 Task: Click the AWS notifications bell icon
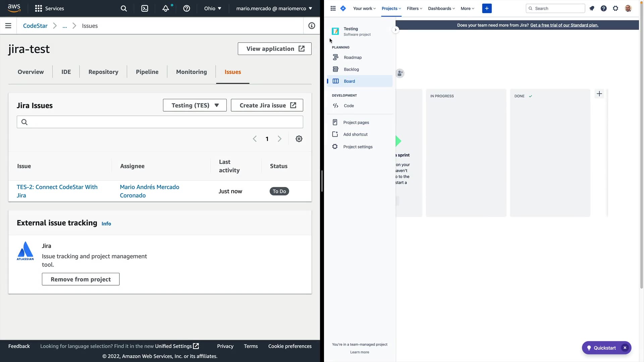tap(166, 8)
